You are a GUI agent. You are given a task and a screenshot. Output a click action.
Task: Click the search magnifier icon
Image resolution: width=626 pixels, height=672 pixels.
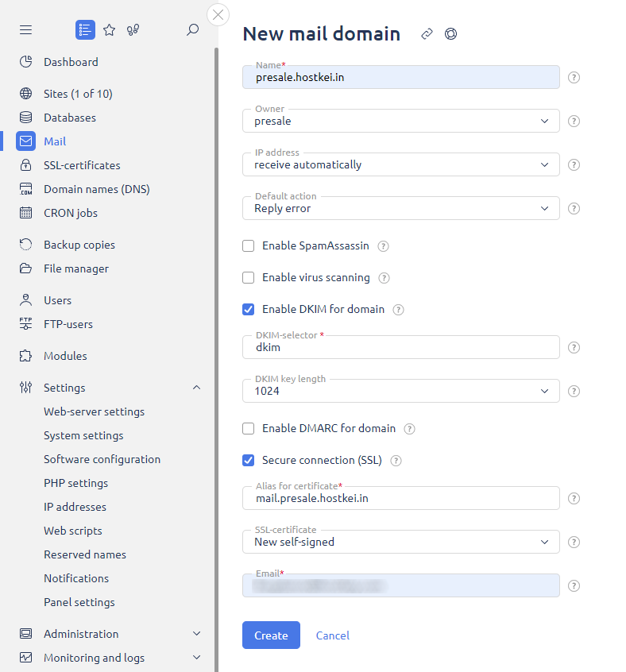click(192, 30)
